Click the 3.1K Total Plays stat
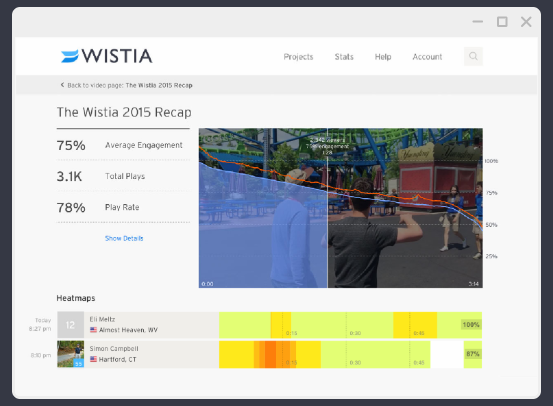The height and width of the screenshot is (406, 553). 101,176
